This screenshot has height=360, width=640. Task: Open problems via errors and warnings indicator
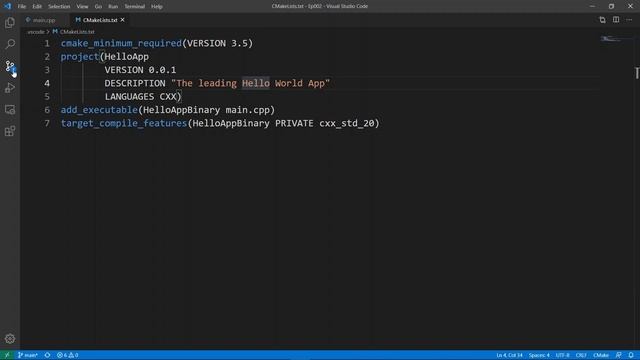pyautogui.click(x=68, y=355)
